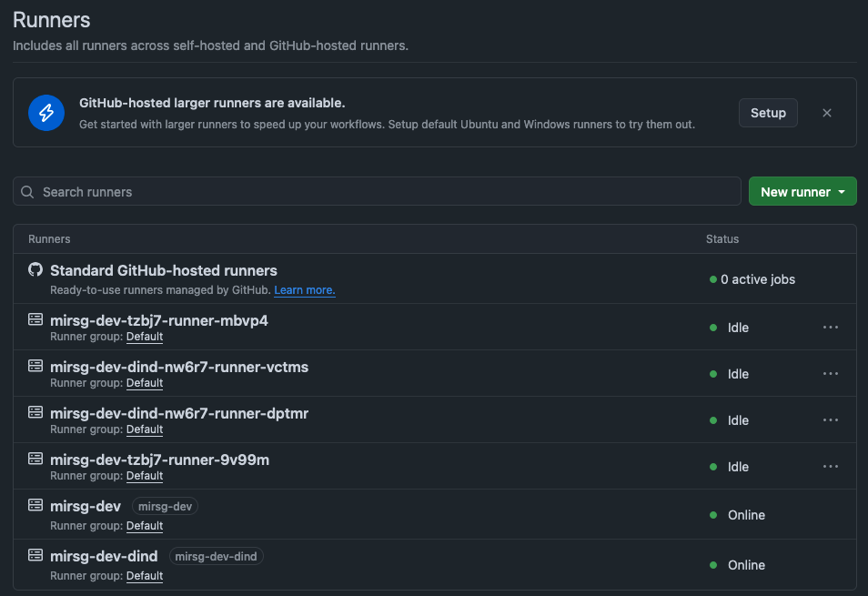Focus the Search runners field
Image resolution: width=868 pixels, height=596 pixels.
point(382,192)
